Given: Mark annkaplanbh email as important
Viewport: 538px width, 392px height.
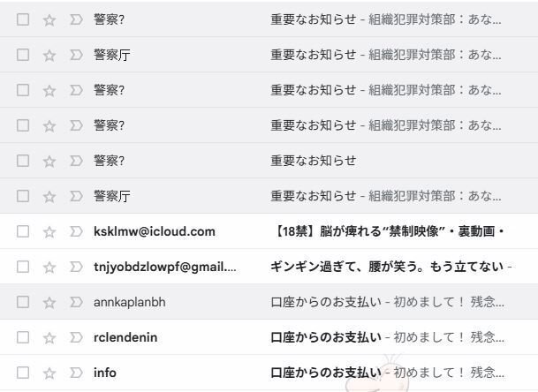Looking at the screenshot, I should click(x=75, y=302).
